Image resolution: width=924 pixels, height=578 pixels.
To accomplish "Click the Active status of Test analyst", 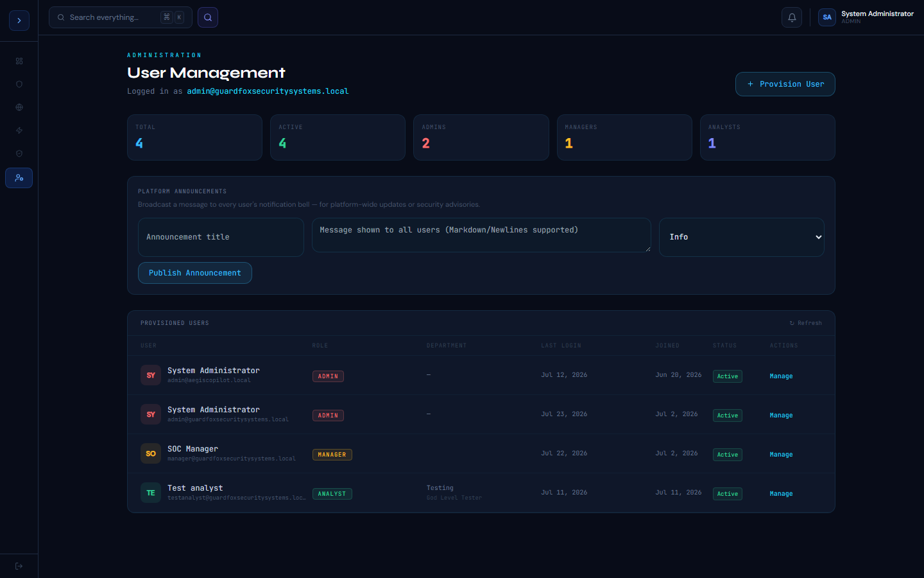I will tap(728, 494).
